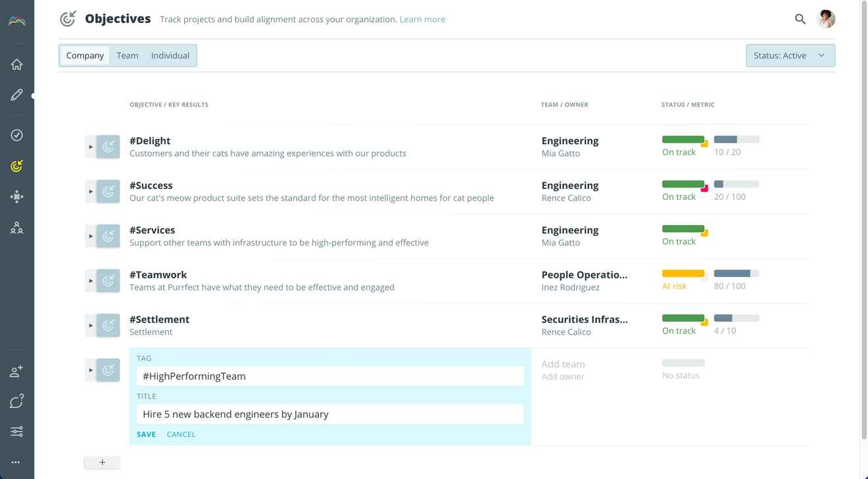Open the Status: Active filter dropdown
Screen dimensions: 868x479
pyautogui.click(x=790, y=55)
